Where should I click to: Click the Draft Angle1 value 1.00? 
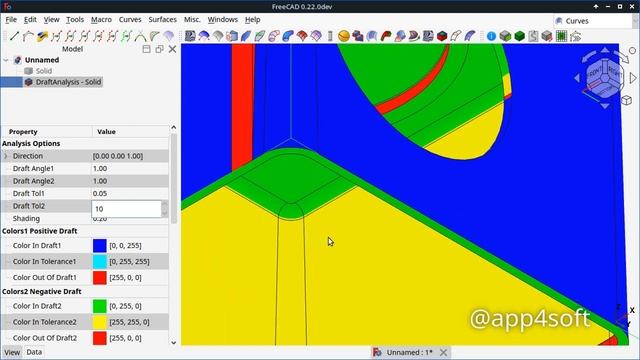[100, 169]
